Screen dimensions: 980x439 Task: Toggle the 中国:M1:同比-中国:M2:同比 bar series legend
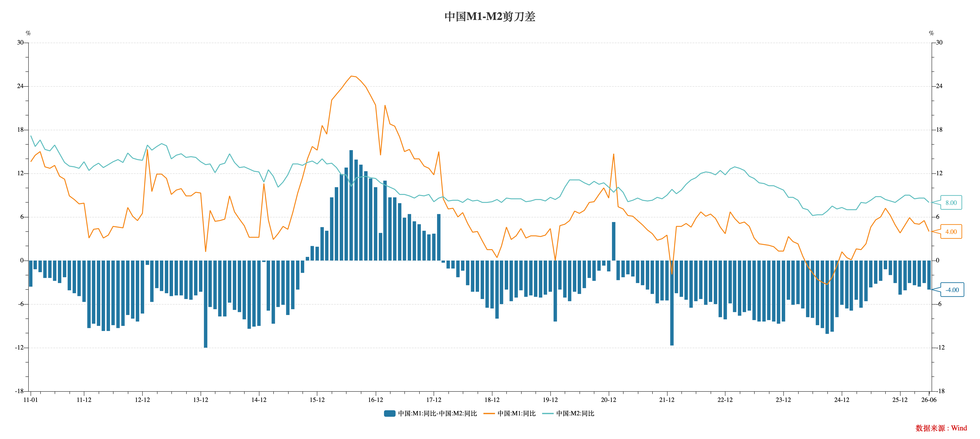[430, 414]
